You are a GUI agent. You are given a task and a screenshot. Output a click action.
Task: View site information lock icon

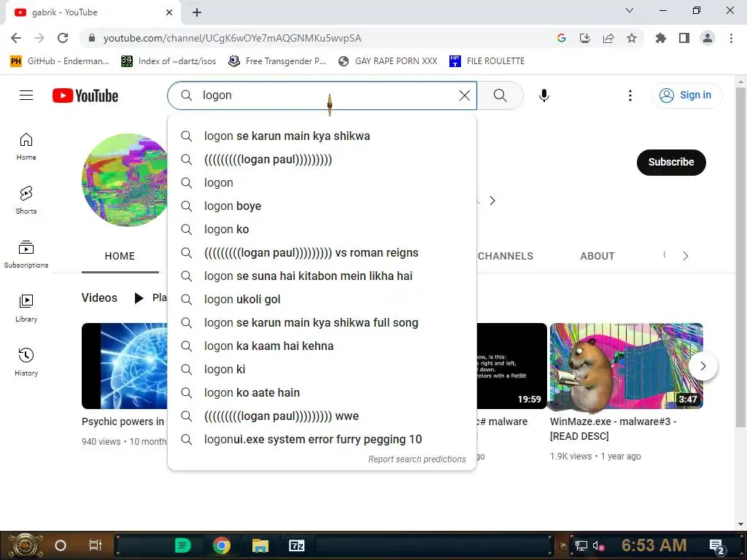tap(91, 38)
